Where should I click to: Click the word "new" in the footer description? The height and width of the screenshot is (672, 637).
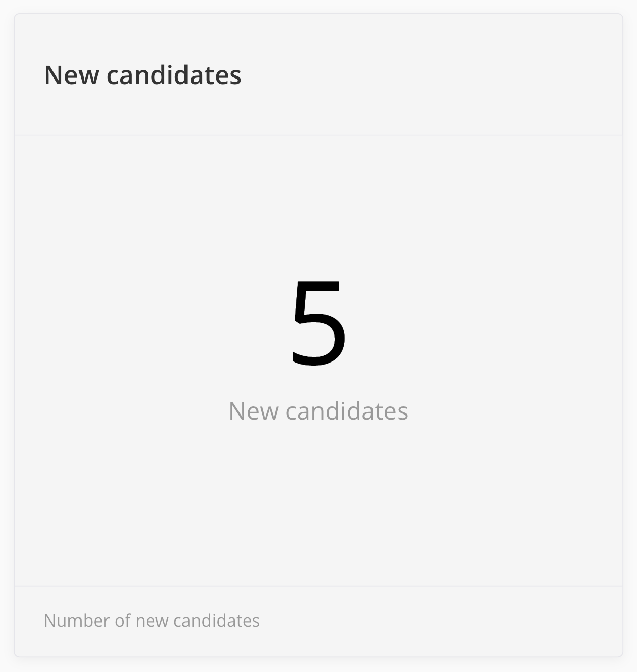point(152,621)
